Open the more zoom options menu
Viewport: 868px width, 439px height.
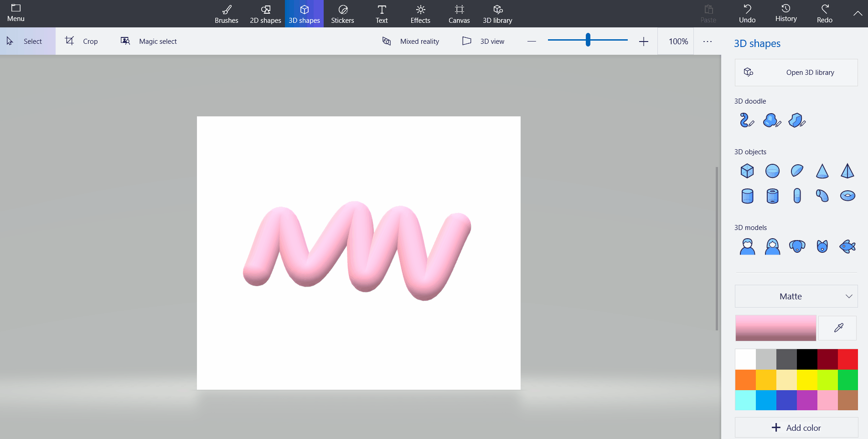[707, 41]
